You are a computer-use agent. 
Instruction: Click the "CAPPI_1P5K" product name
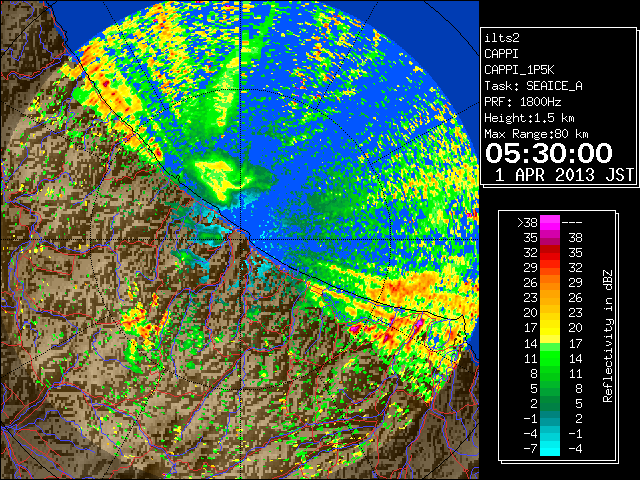(519, 70)
